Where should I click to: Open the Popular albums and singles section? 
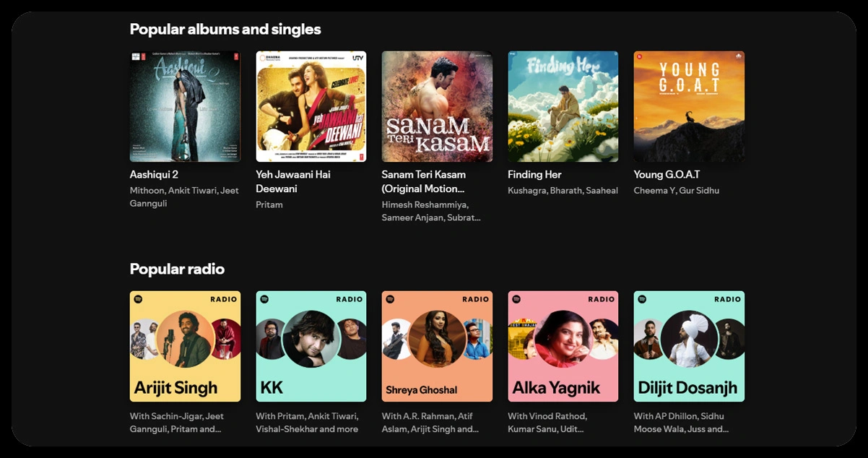[225, 30]
